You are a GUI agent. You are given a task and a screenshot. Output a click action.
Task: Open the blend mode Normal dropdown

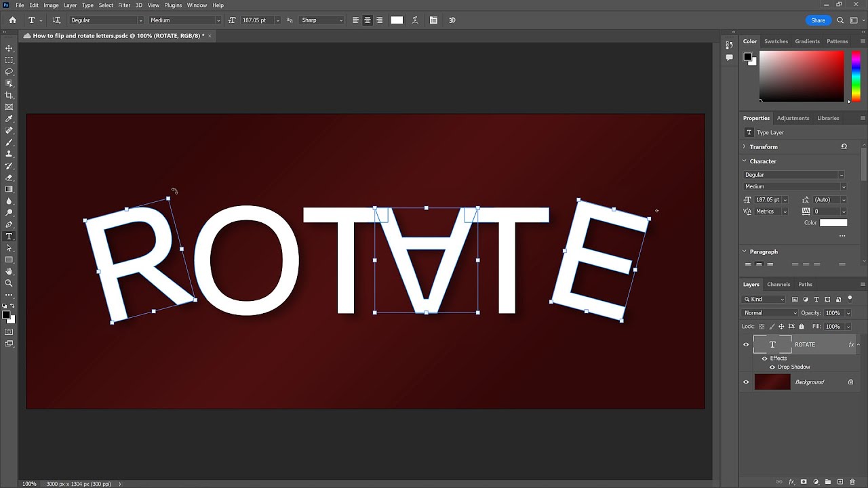tap(770, 313)
